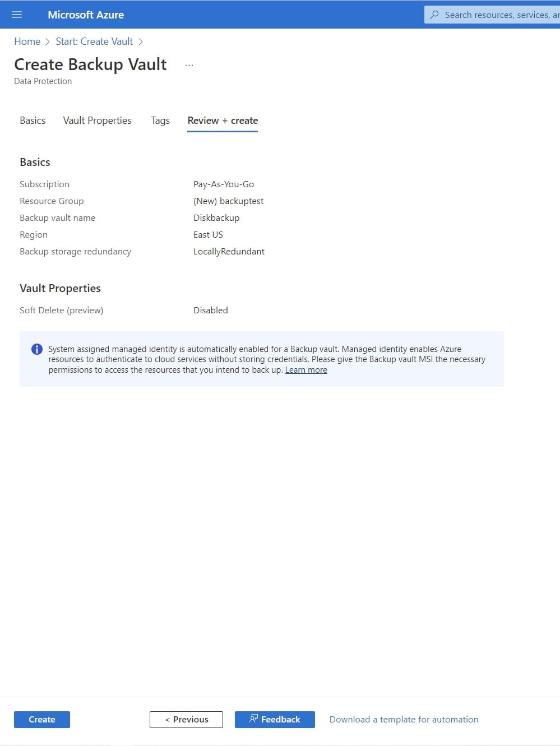The image size is (560, 746).
Task: Open the ellipsis more options menu
Action: click(189, 65)
